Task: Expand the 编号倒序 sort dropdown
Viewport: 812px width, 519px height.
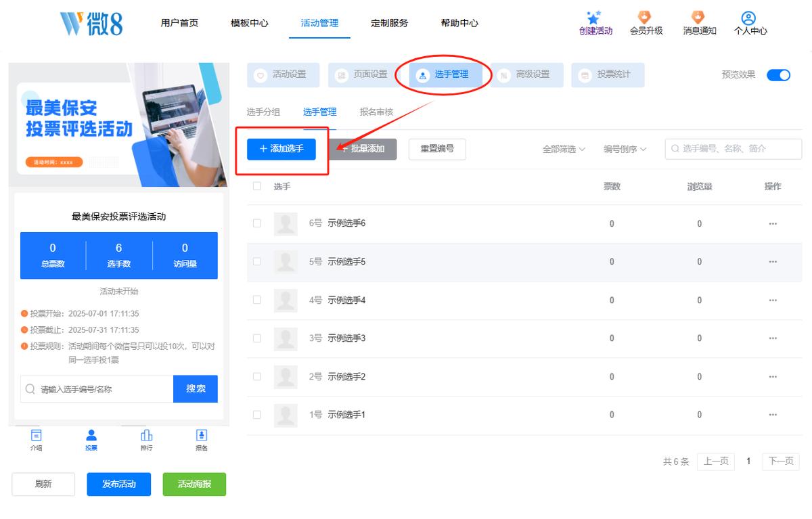Action: [625, 149]
